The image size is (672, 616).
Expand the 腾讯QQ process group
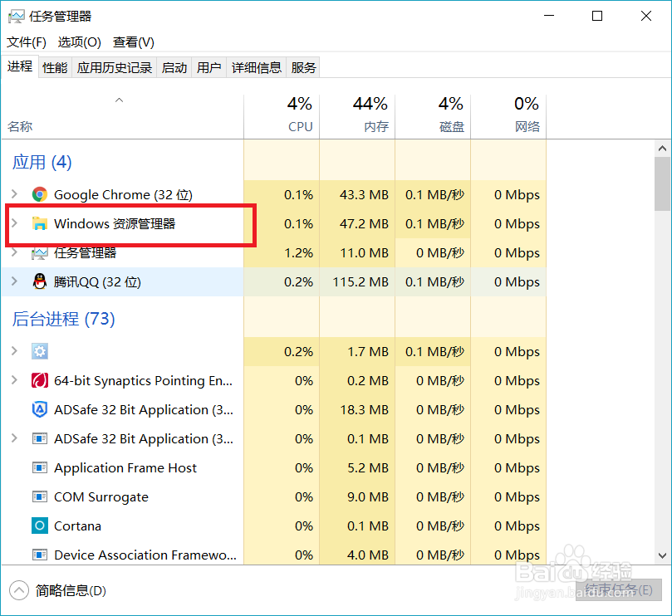coord(14,281)
